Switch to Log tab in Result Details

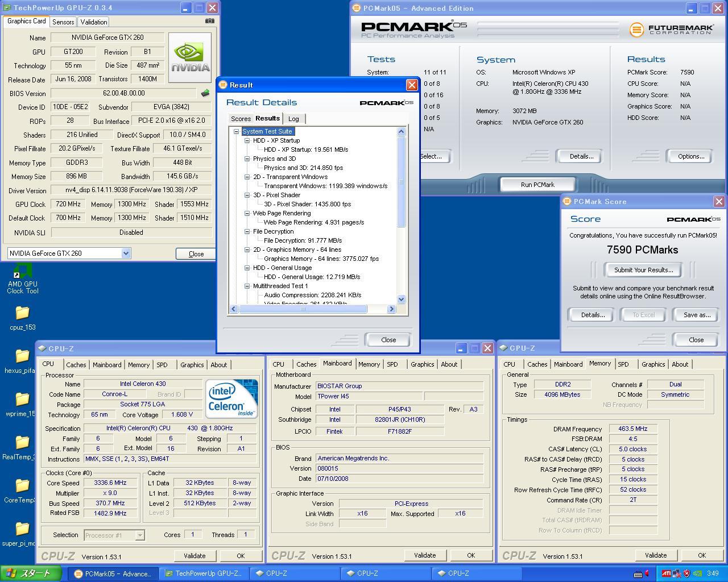(293, 119)
